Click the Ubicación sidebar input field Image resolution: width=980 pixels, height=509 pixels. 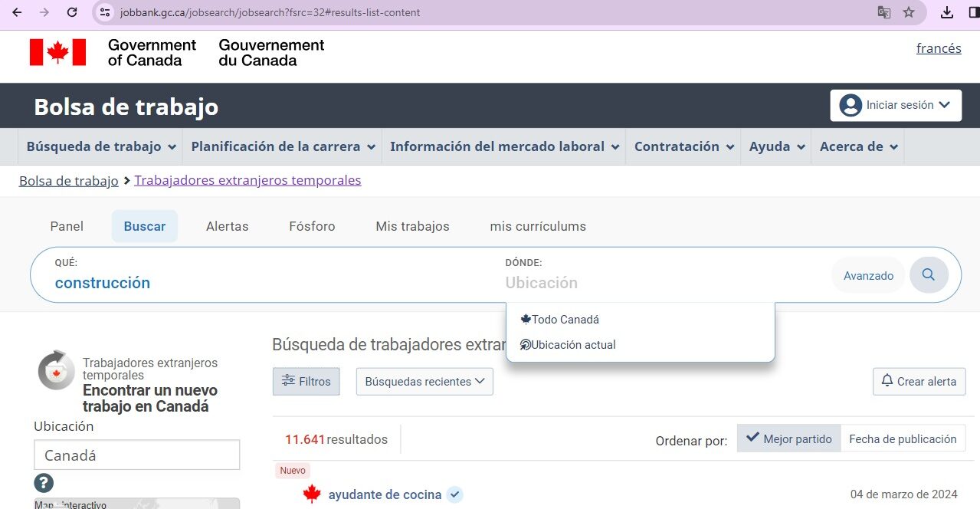(x=136, y=455)
